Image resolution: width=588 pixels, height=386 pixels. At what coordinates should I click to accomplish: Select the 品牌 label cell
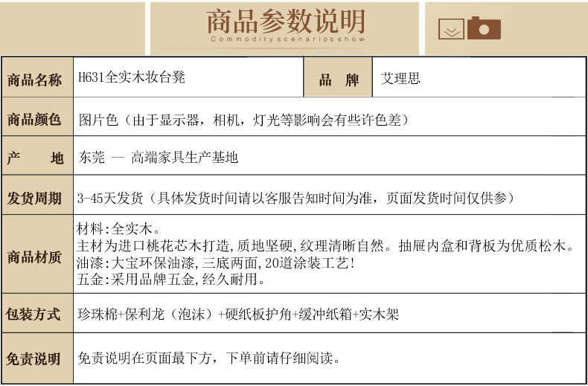click(337, 77)
